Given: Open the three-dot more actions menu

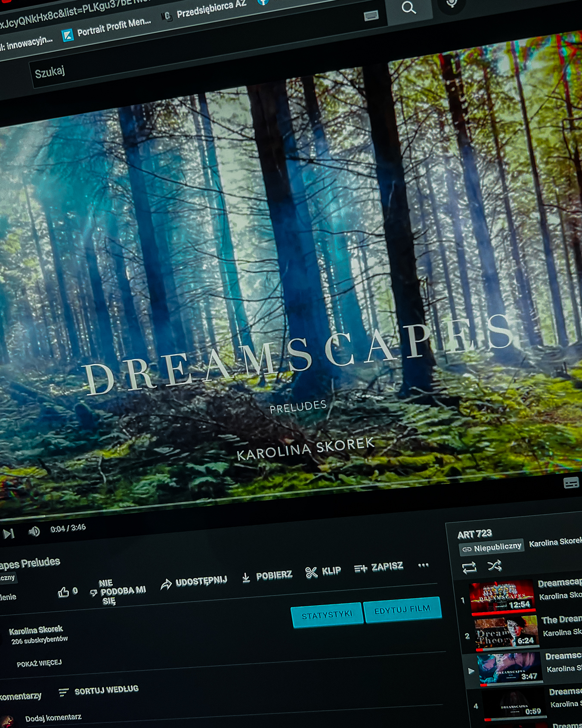Looking at the screenshot, I should 423,565.
